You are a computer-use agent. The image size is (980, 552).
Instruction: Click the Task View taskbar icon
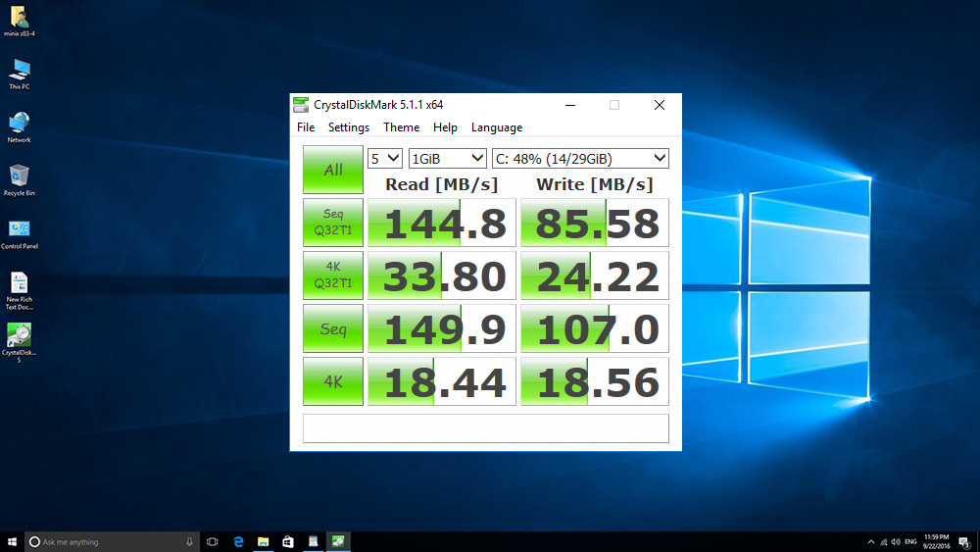(x=213, y=541)
